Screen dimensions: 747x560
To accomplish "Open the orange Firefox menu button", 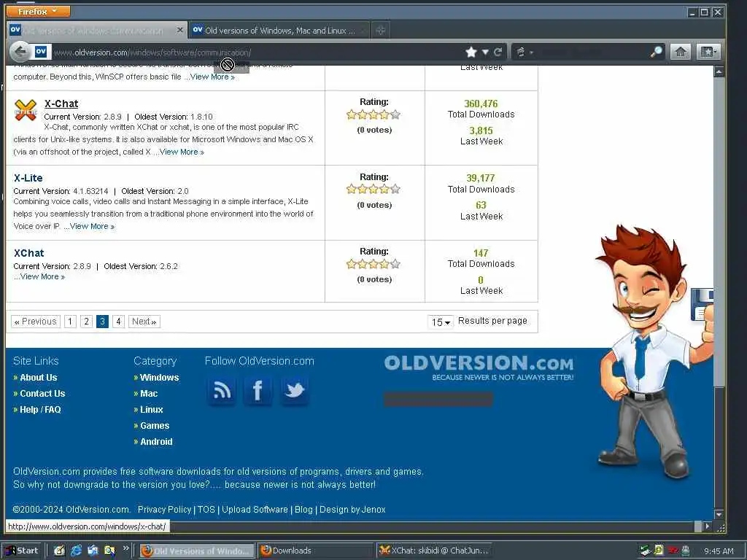I will [x=38, y=11].
